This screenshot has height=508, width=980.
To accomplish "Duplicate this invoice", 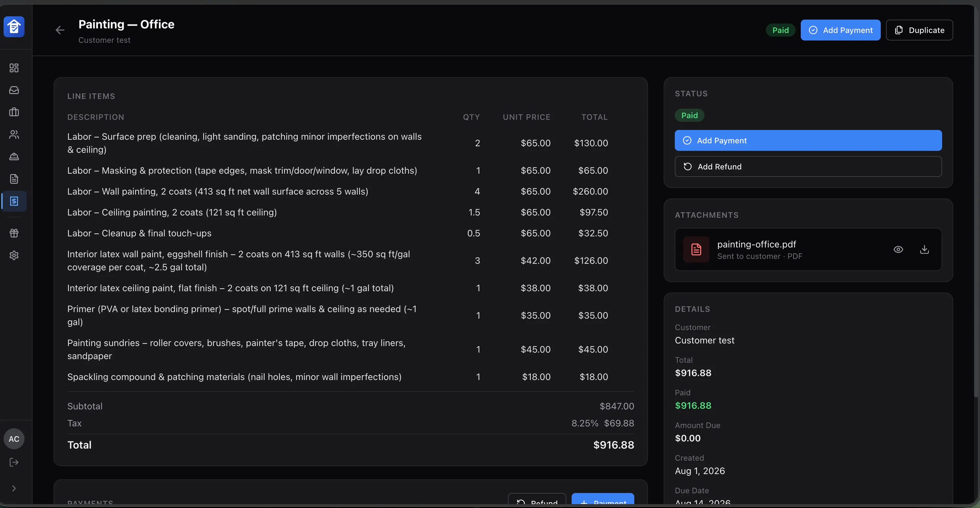I will point(919,30).
